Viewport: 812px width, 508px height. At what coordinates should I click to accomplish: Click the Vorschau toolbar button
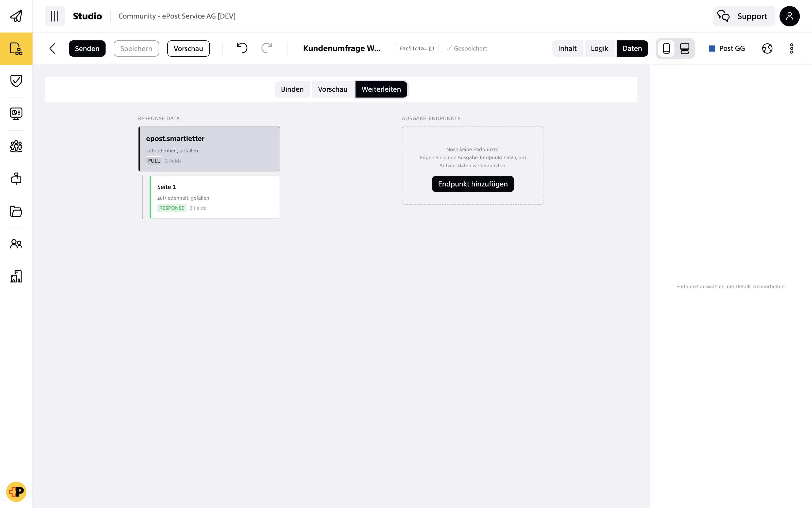(188, 48)
